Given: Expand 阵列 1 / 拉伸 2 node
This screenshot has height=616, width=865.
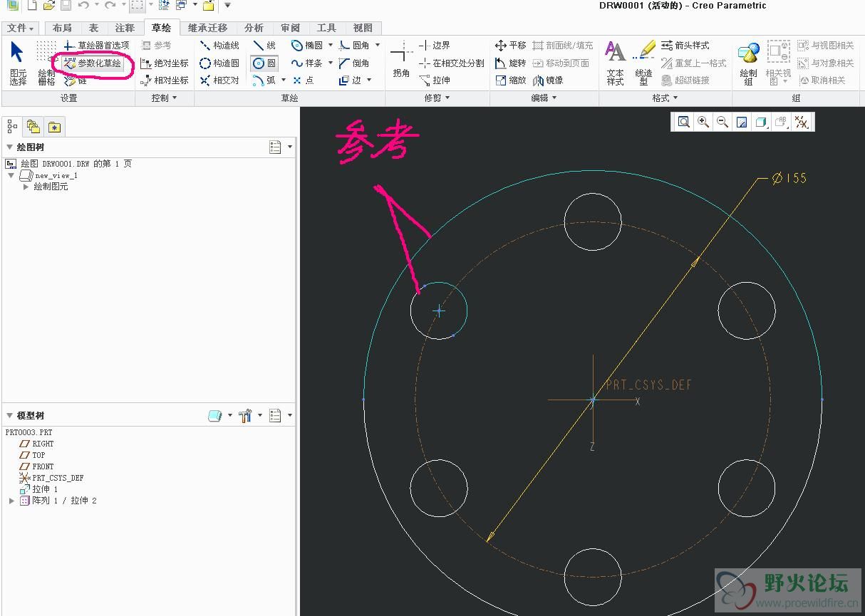Looking at the screenshot, I should 11,501.
